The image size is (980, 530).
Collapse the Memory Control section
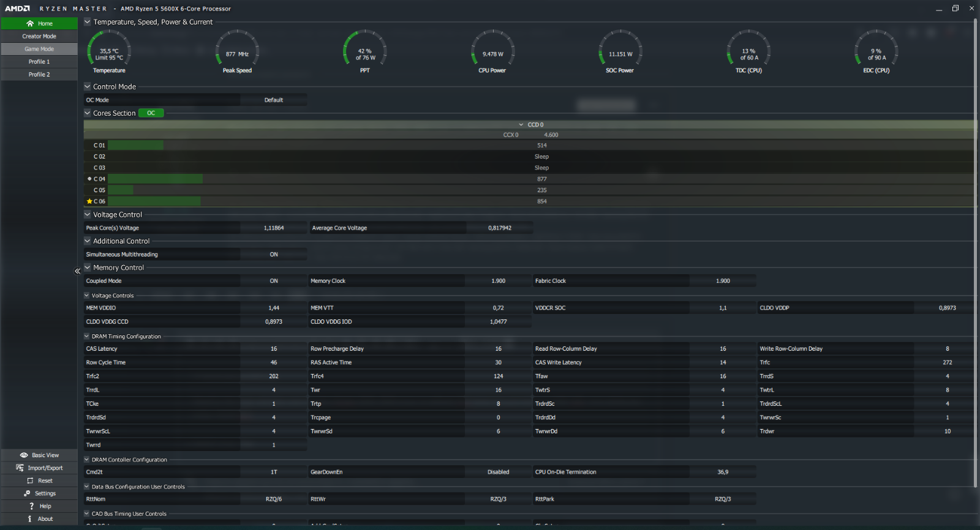[x=87, y=267]
